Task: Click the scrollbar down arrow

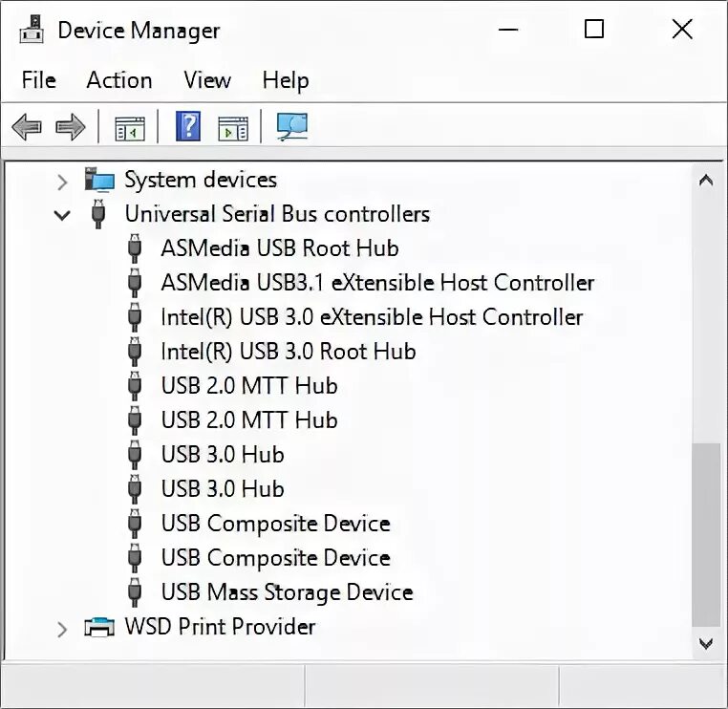Action: coord(706,643)
